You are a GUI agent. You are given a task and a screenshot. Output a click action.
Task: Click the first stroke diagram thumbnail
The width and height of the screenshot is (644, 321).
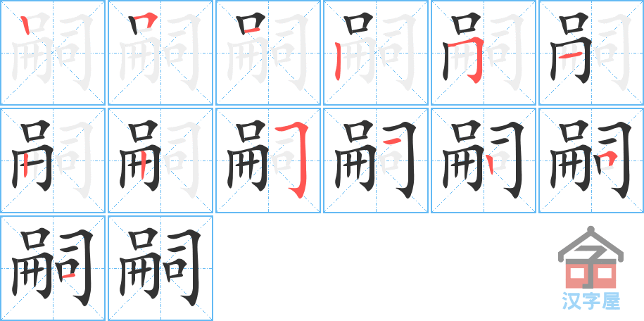(53, 53)
